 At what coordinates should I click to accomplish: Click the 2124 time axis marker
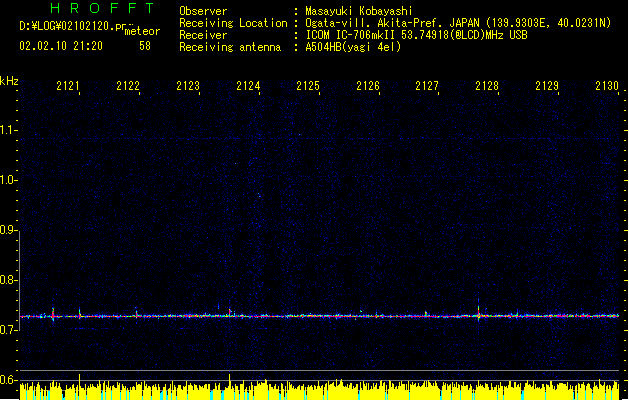pos(248,85)
